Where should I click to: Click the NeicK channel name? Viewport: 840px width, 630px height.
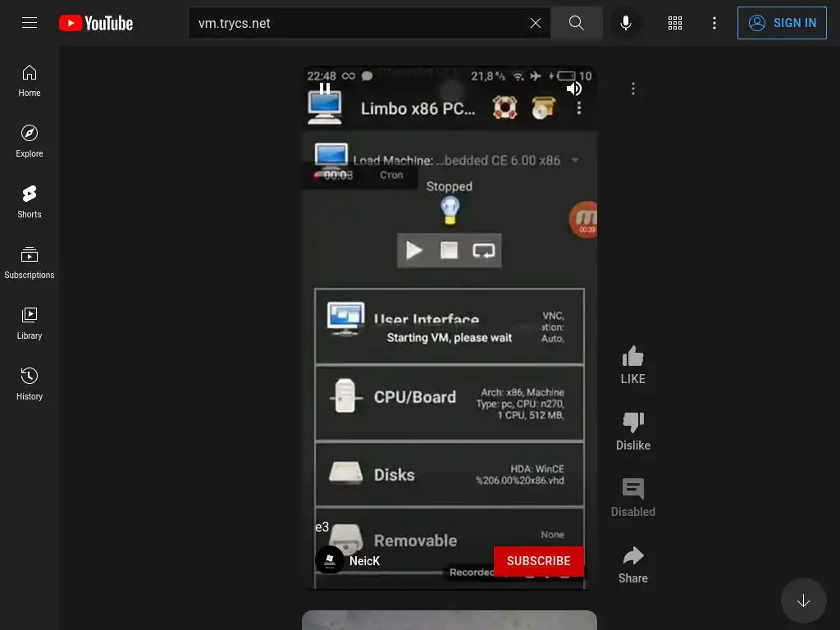click(x=364, y=561)
